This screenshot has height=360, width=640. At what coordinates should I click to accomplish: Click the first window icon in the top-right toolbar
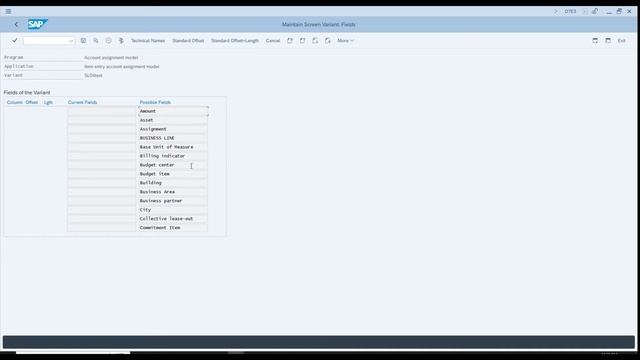595,40
